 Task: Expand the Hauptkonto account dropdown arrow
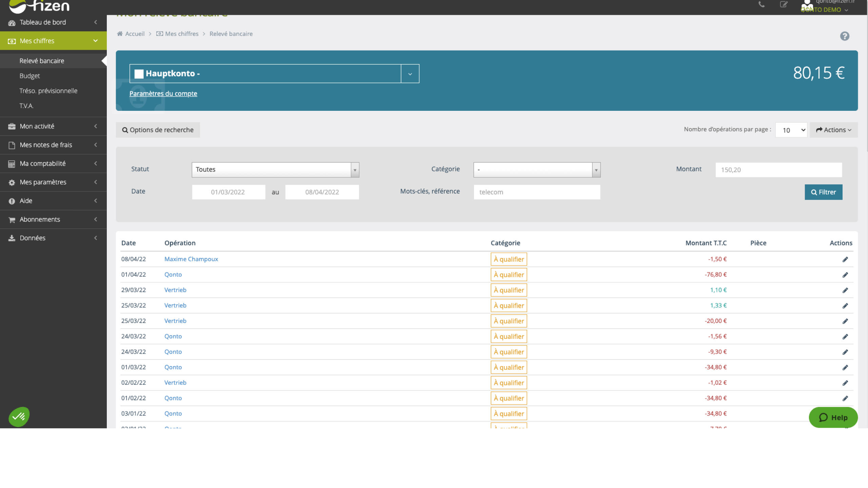click(x=410, y=74)
